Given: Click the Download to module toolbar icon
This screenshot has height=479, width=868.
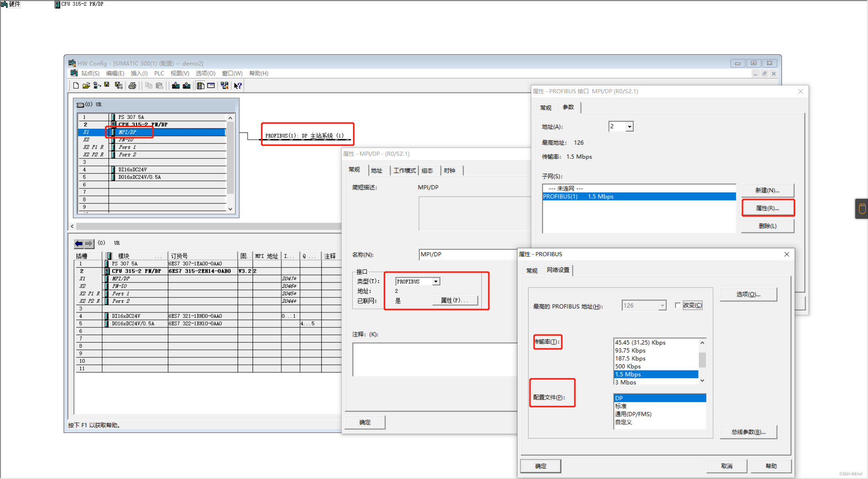Looking at the screenshot, I should pos(175,86).
